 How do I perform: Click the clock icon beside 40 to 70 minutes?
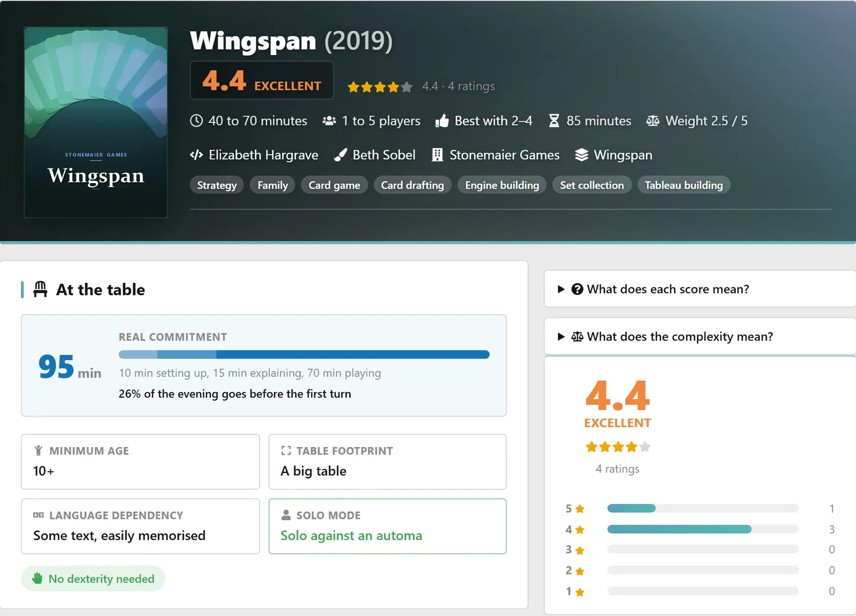pyautogui.click(x=196, y=121)
